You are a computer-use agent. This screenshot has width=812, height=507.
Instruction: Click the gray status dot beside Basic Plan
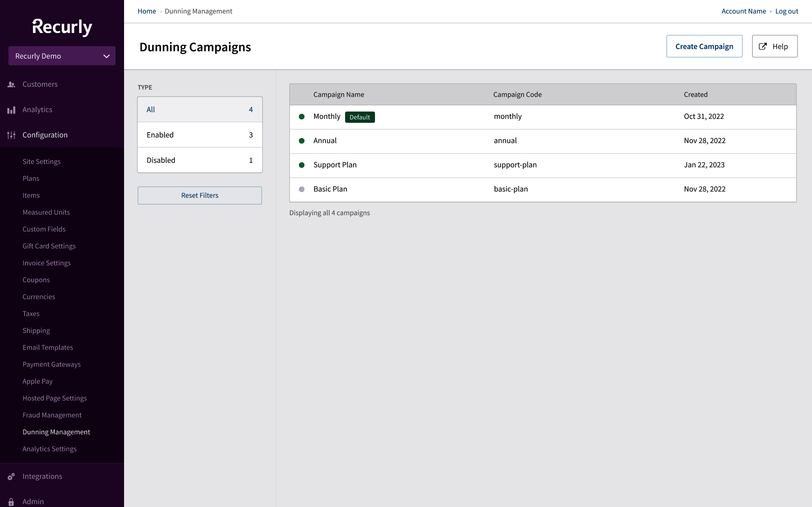click(302, 189)
